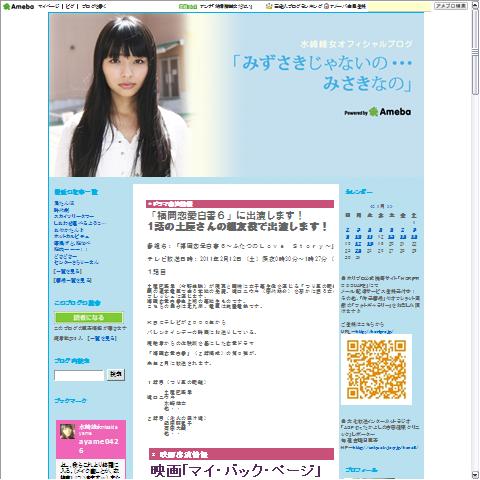Screen dimensions: 480x480
Task: Open the post 映画「マイ・バック・ページ」
Action: point(236,470)
